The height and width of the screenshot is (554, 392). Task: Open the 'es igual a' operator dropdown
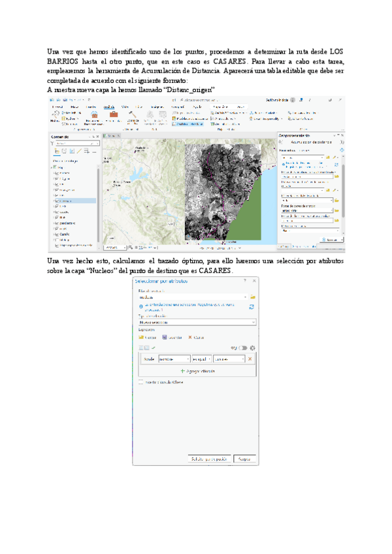200,359
